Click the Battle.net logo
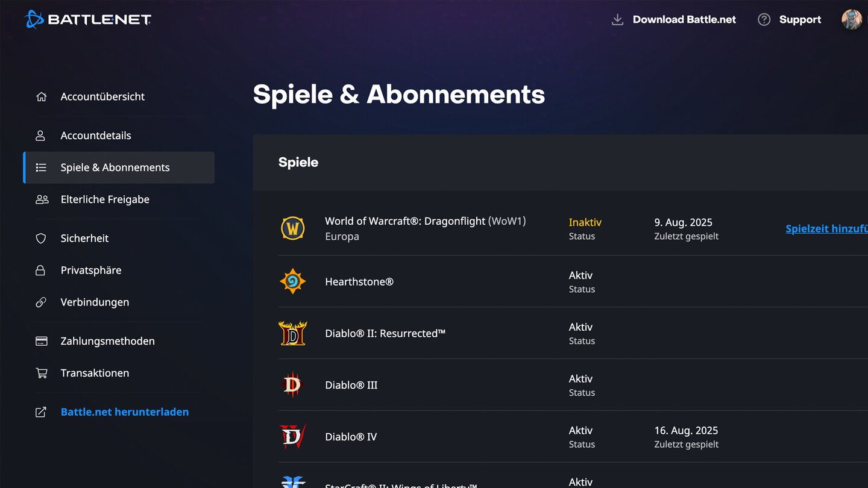 [88, 19]
